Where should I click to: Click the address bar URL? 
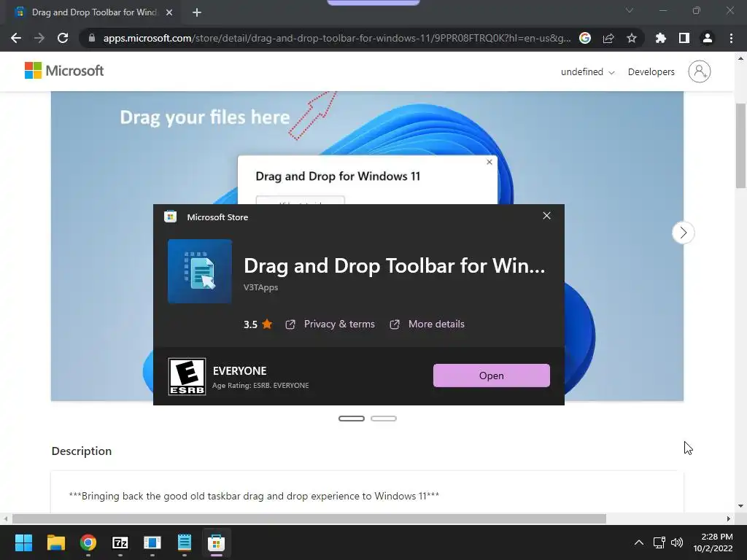[x=336, y=38]
